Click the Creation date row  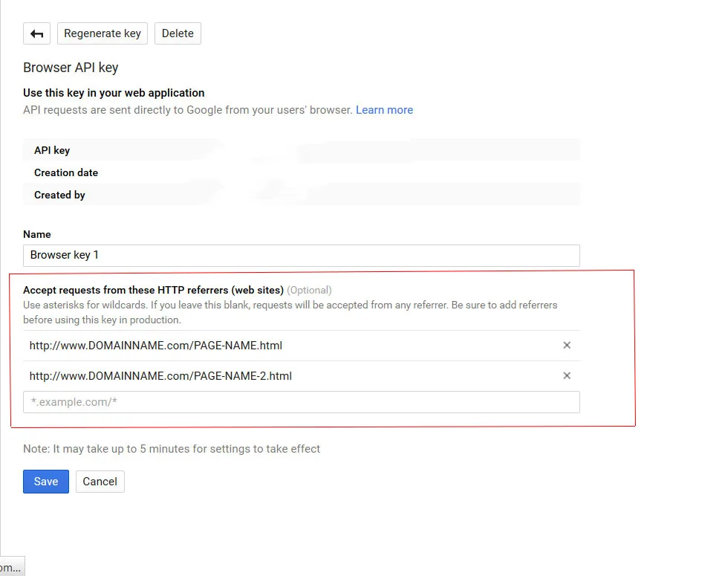[302, 172]
